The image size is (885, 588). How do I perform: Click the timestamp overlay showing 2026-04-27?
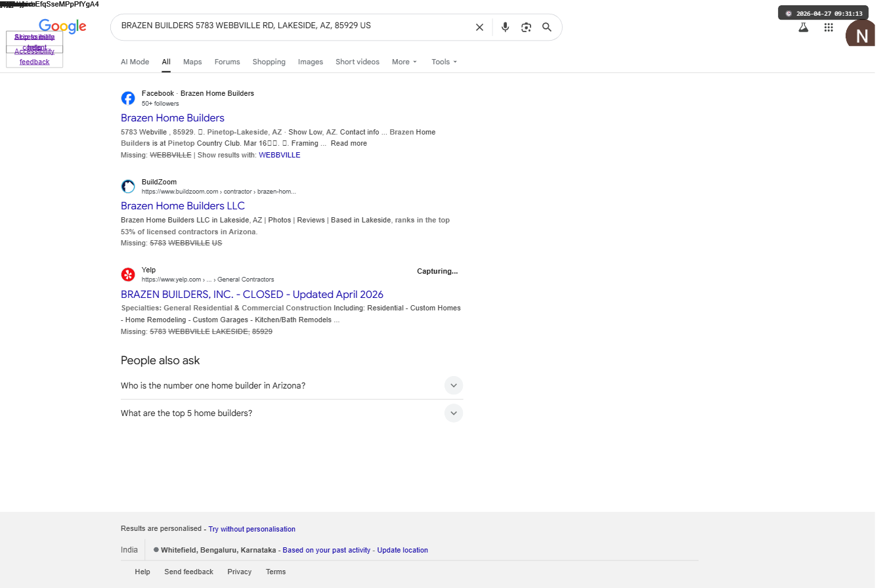click(823, 13)
